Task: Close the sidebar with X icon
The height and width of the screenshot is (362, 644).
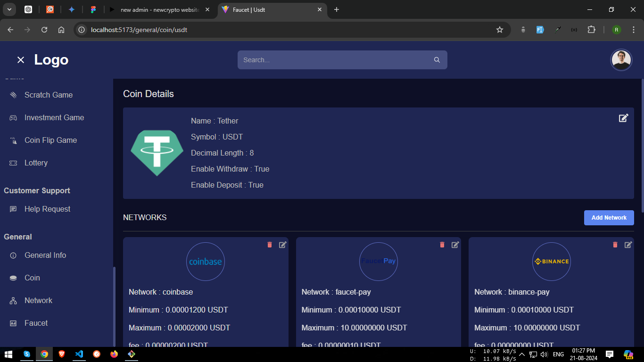Action: pyautogui.click(x=20, y=60)
